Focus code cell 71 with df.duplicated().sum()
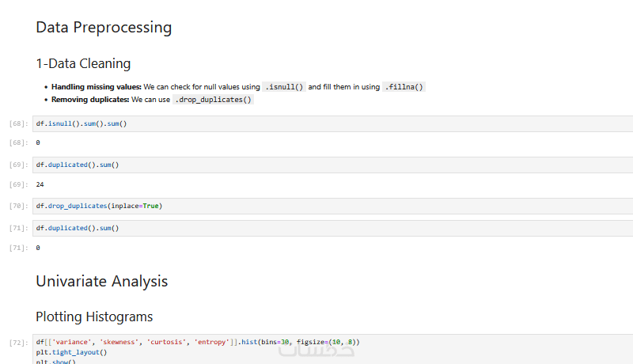The image size is (633, 364). coord(316,228)
